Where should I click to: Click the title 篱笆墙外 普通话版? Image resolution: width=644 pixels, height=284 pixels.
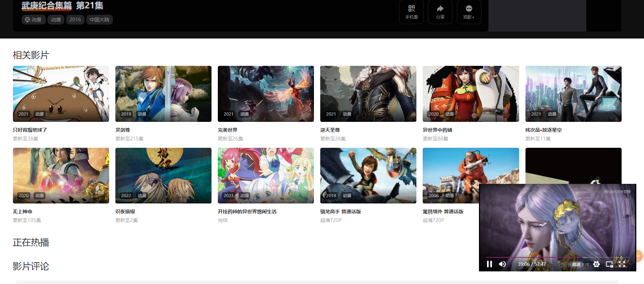(443, 212)
